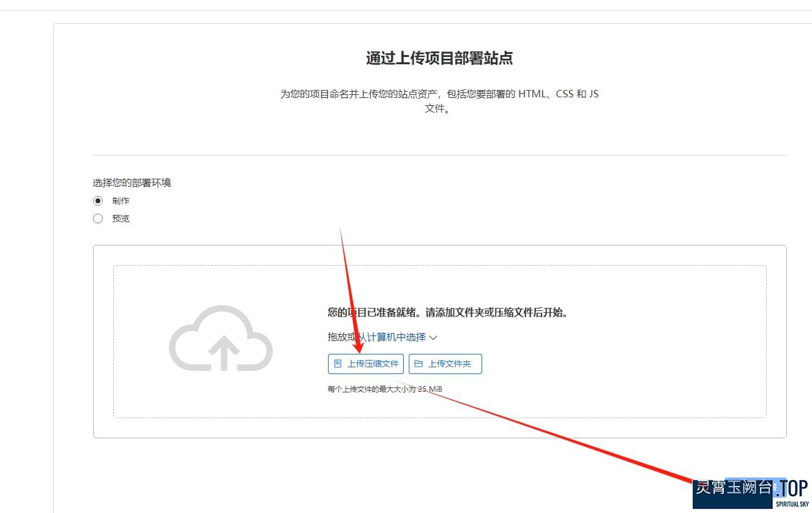This screenshot has width=812, height=513.
Task: Click the 预览 option label text
Action: click(121, 219)
